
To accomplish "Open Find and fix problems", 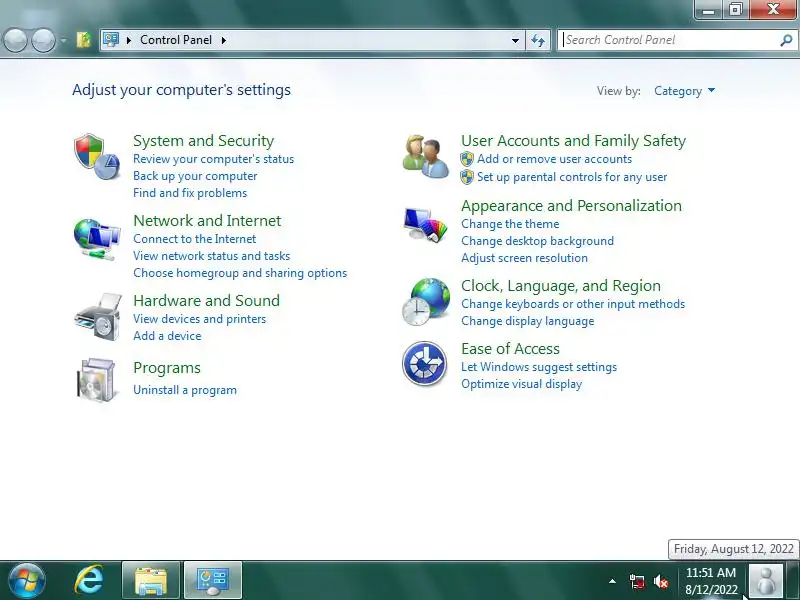I will [x=190, y=193].
